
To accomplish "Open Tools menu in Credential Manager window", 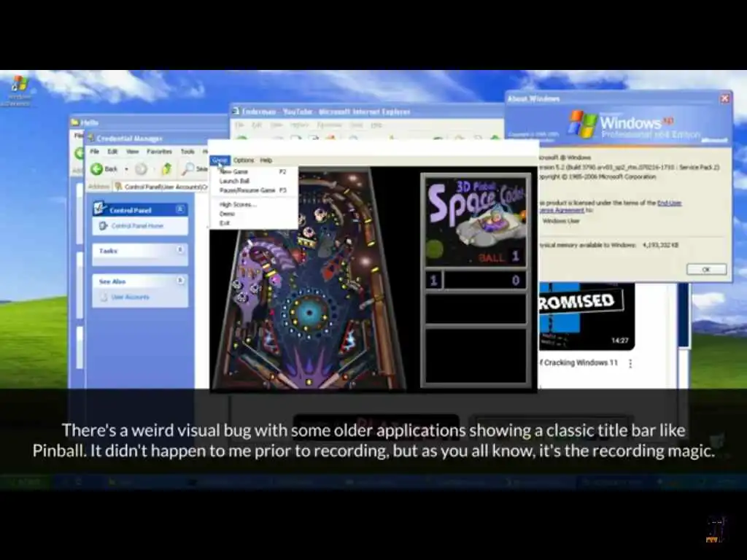I will (x=187, y=152).
